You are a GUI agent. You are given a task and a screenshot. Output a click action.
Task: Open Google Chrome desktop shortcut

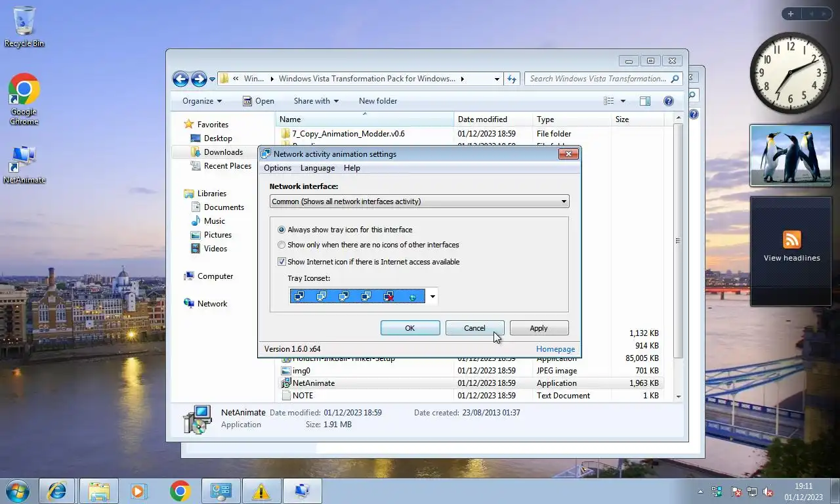[x=24, y=99]
